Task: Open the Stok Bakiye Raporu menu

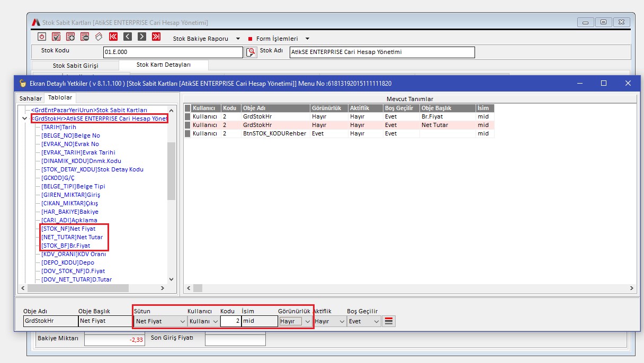Action: 207,39
